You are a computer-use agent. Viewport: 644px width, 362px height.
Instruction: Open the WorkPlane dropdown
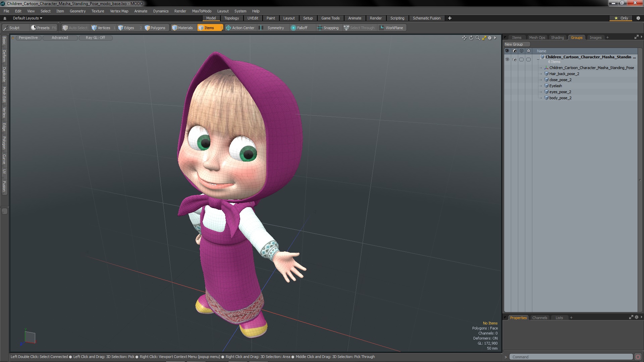click(x=391, y=28)
